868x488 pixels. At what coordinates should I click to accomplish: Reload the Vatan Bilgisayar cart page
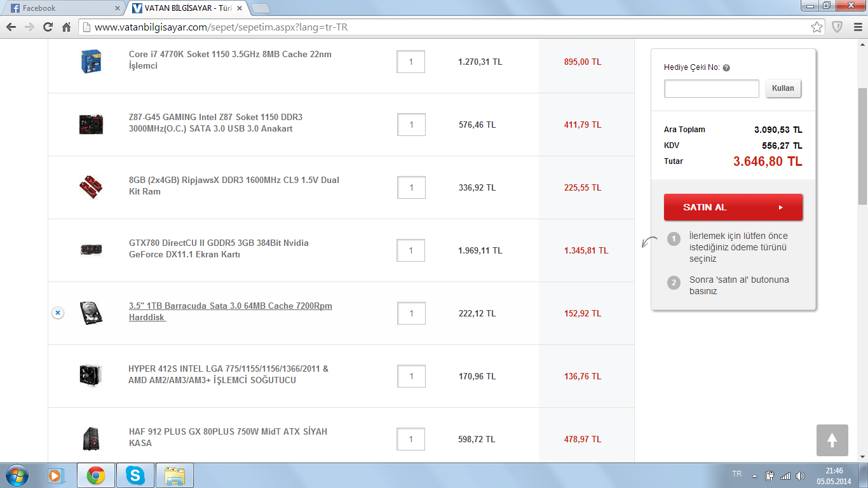pos(48,27)
